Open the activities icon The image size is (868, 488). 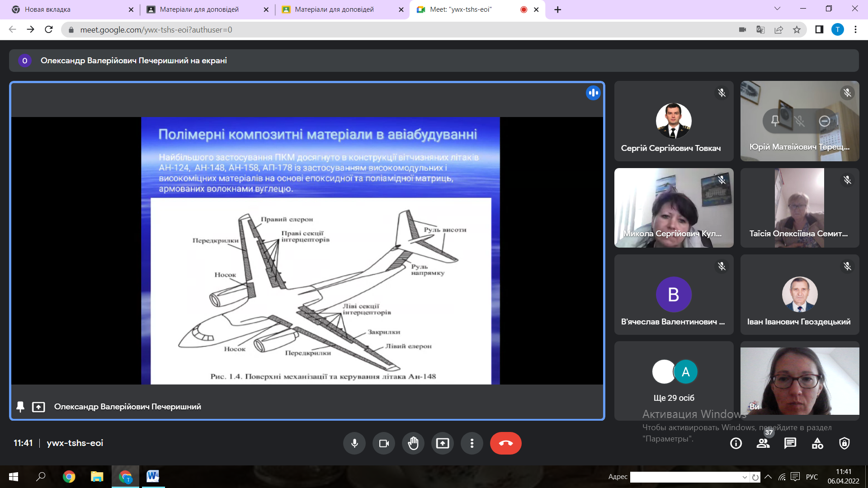click(x=817, y=443)
